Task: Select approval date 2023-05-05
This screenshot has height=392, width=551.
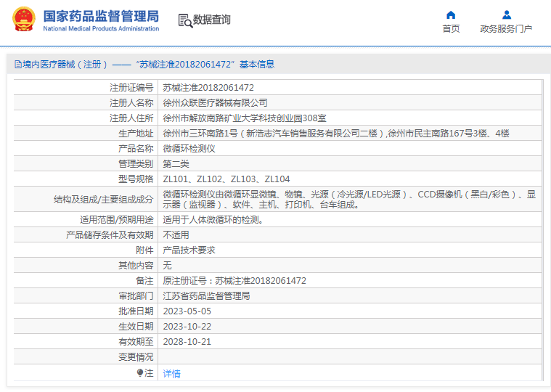Action: tap(187, 311)
